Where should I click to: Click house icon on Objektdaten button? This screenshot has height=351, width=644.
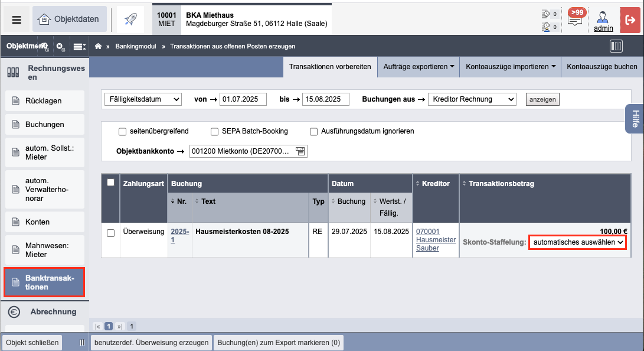44,19
